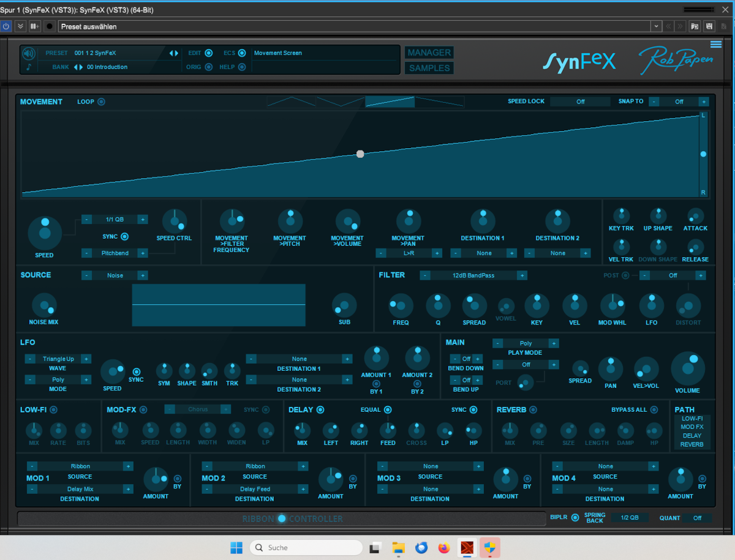Click the load preset folder icon in host toolbar

tap(695, 26)
